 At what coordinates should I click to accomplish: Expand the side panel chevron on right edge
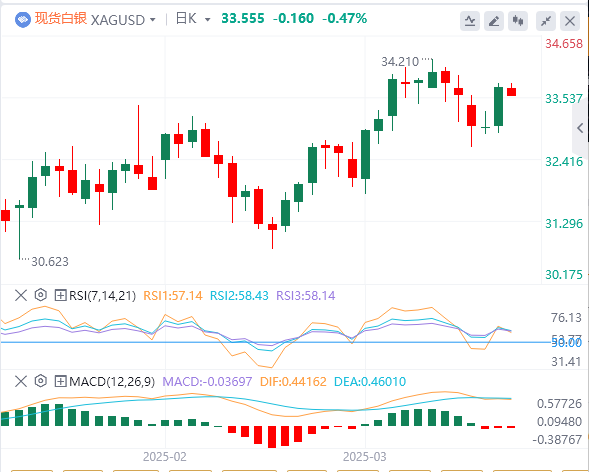580,128
